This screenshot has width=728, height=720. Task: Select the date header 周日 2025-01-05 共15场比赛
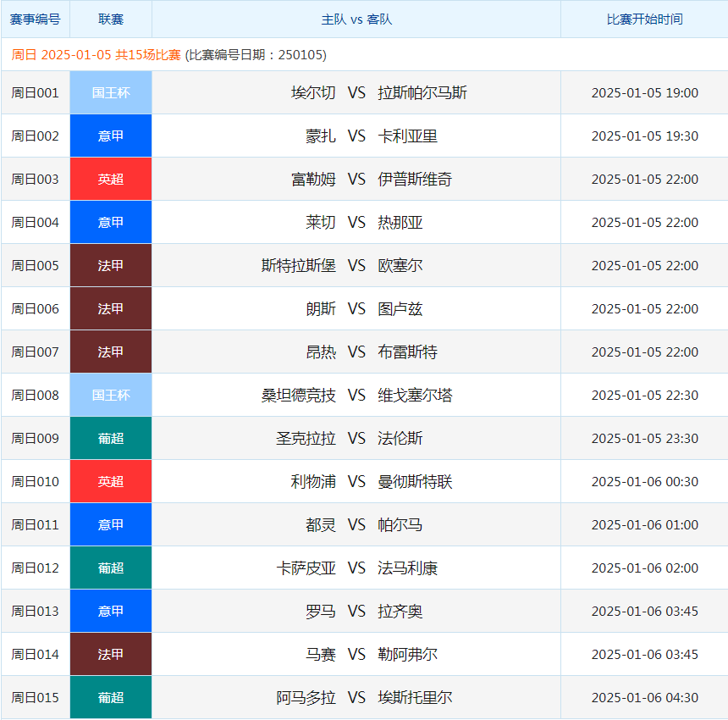tap(97, 55)
